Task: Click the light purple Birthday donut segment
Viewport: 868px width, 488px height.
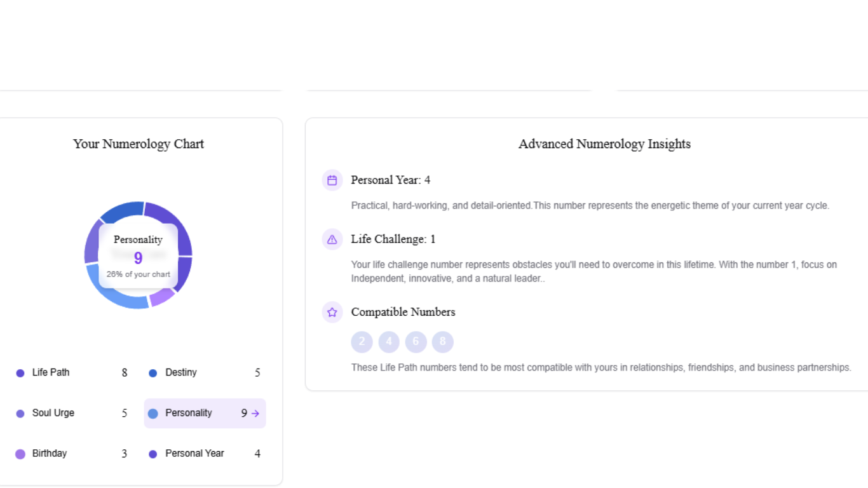Action: (x=162, y=297)
